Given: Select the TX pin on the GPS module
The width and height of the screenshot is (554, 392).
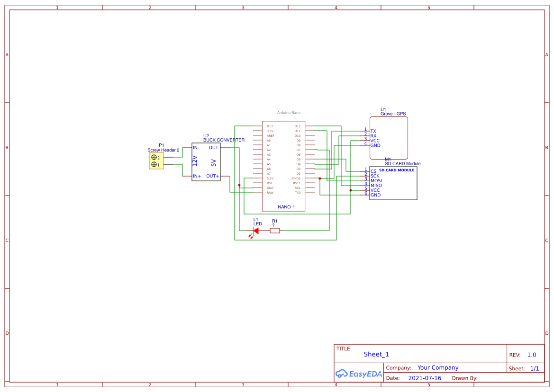Looking at the screenshot, I should 373,131.
